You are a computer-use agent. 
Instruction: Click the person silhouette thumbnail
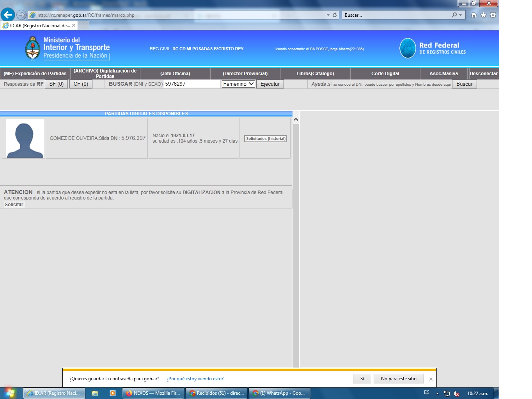[x=25, y=139]
